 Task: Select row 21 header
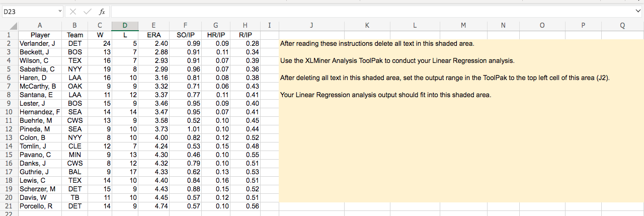click(x=9, y=206)
